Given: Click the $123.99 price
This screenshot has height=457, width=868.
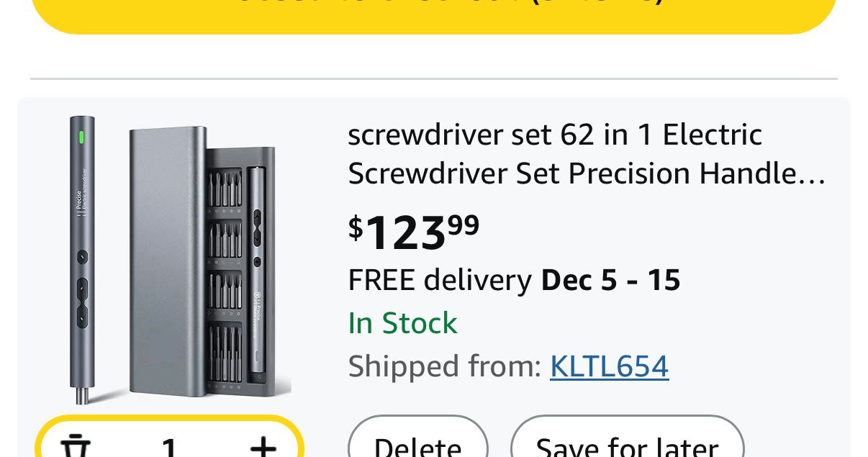Looking at the screenshot, I should [x=414, y=232].
